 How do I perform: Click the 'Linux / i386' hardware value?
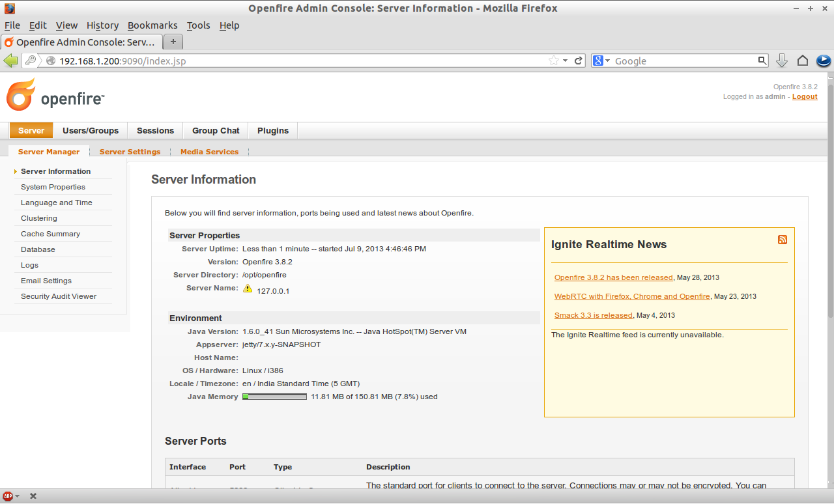[263, 371]
